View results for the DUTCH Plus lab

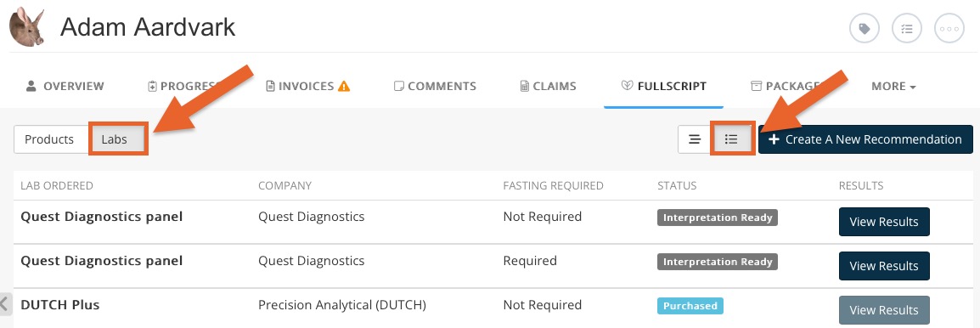[x=884, y=310]
